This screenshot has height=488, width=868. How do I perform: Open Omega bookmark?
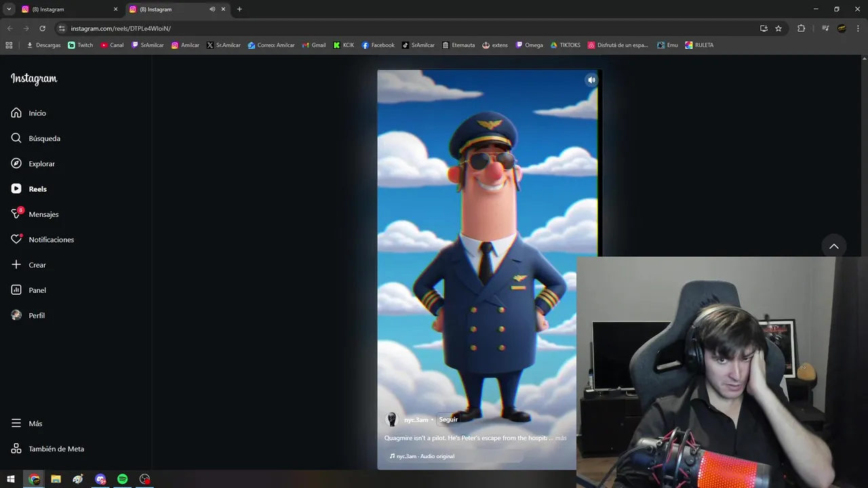[530, 45]
